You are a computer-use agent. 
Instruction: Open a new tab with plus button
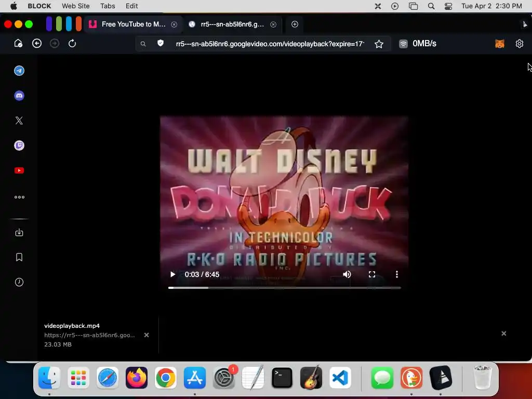click(295, 24)
